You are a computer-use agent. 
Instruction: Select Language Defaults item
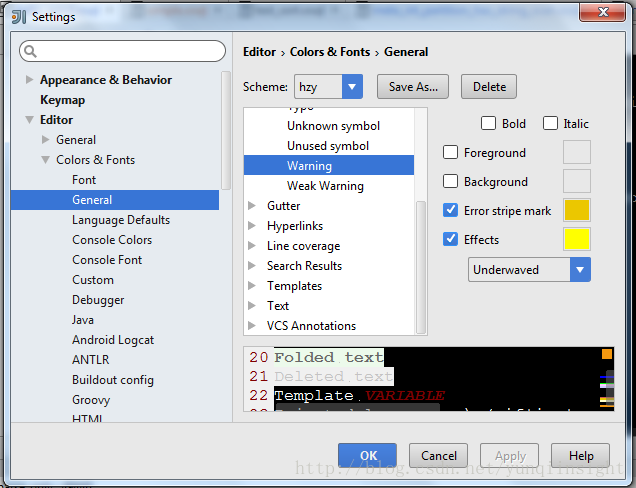(x=121, y=220)
